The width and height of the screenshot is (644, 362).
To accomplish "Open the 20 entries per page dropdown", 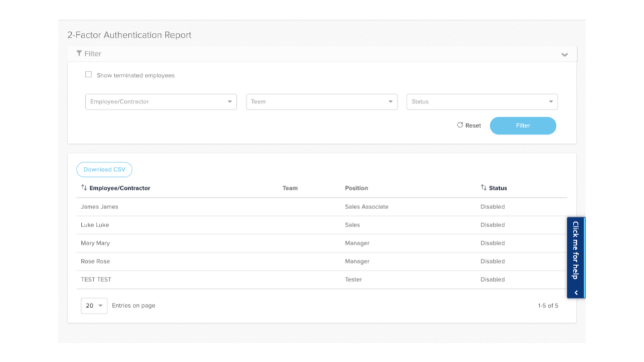I will point(94,306).
